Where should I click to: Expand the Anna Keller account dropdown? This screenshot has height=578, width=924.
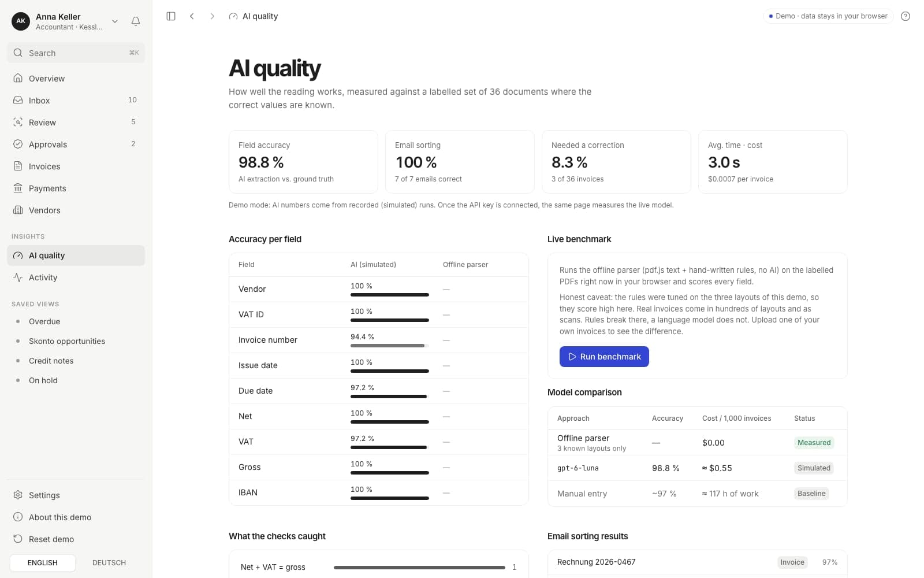click(115, 21)
